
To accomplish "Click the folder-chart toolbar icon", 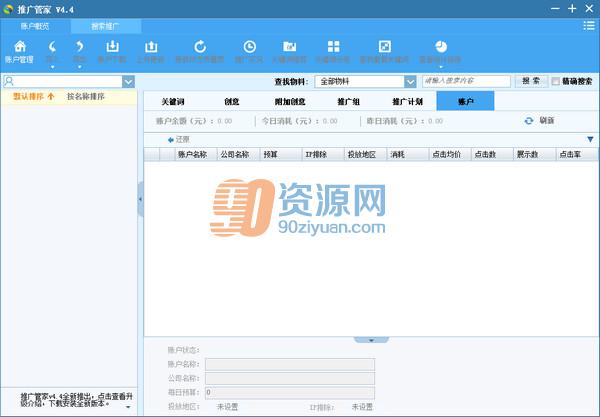I will point(290,47).
